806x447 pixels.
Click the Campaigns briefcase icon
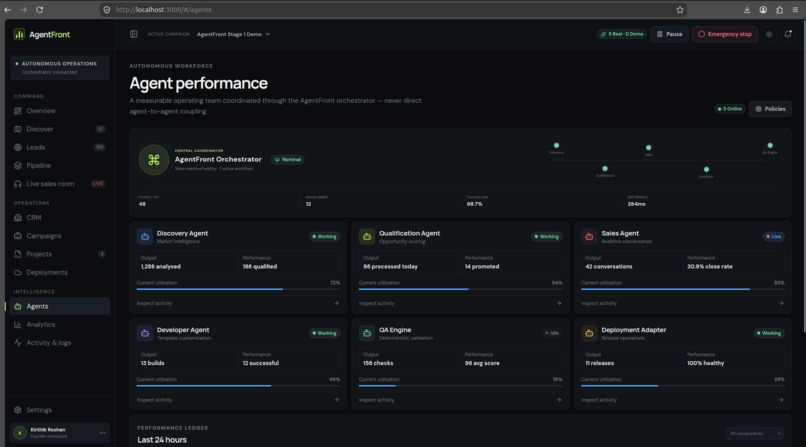[18, 236]
